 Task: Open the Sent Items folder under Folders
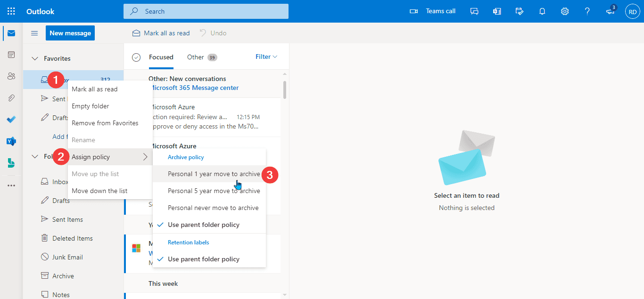(x=73, y=219)
